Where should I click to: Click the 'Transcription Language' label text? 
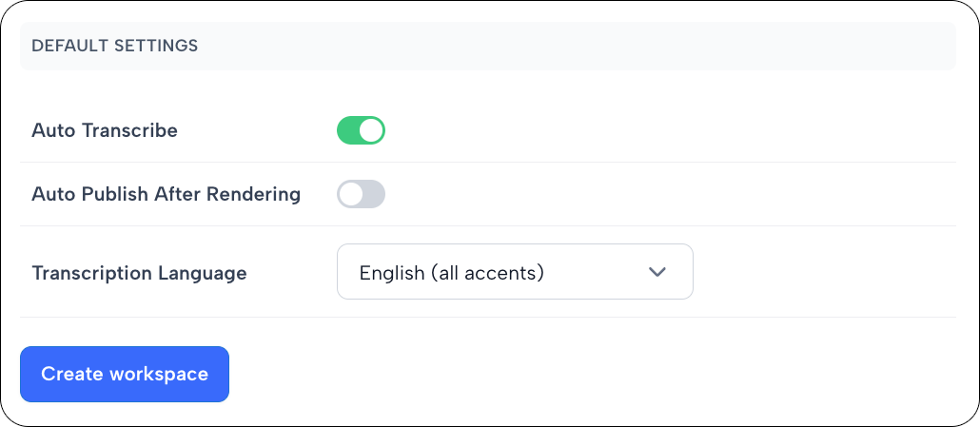pyautogui.click(x=139, y=273)
